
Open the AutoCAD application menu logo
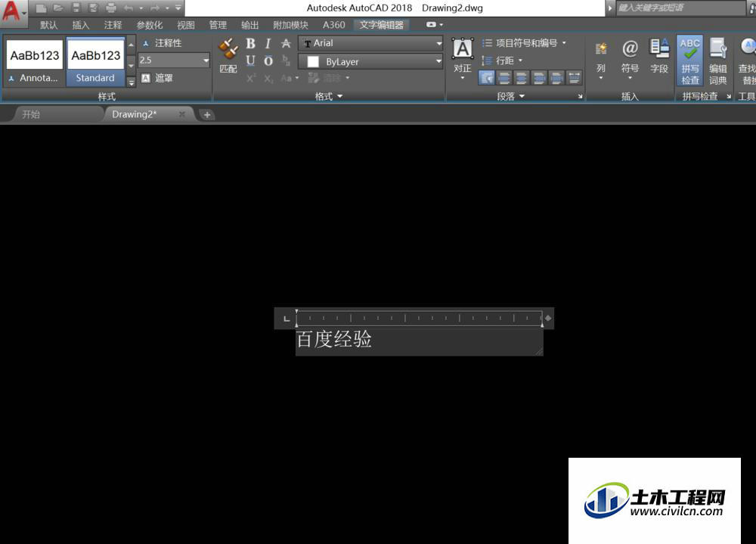tap(11, 11)
